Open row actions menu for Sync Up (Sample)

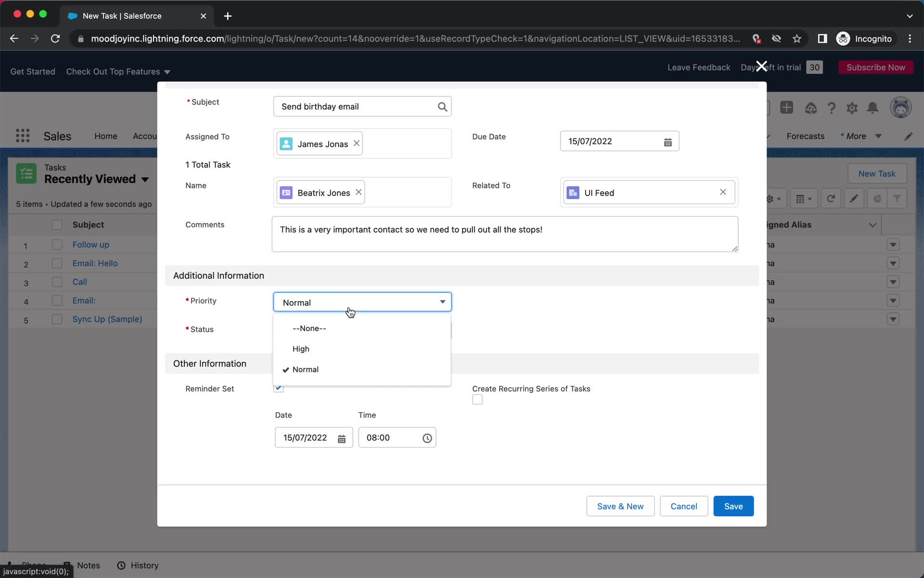pyautogui.click(x=893, y=319)
